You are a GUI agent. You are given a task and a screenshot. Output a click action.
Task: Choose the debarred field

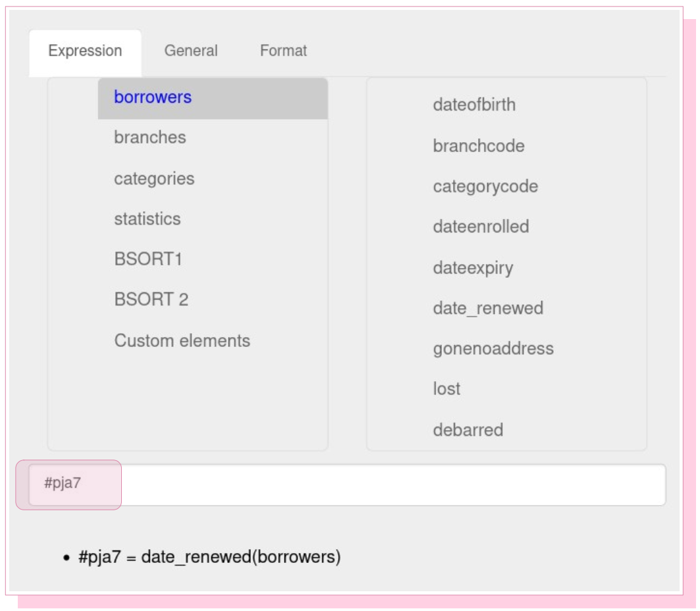[468, 430]
